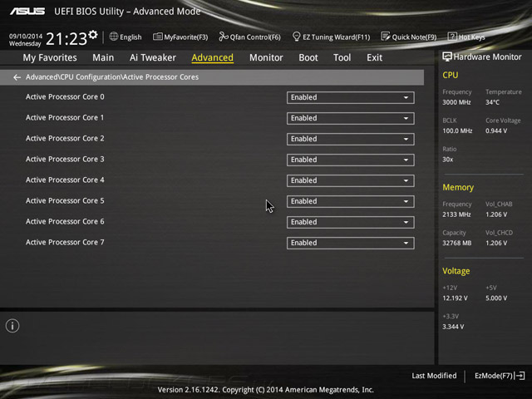
Task: Click the Qfan Control fan icon
Action: click(x=224, y=37)
